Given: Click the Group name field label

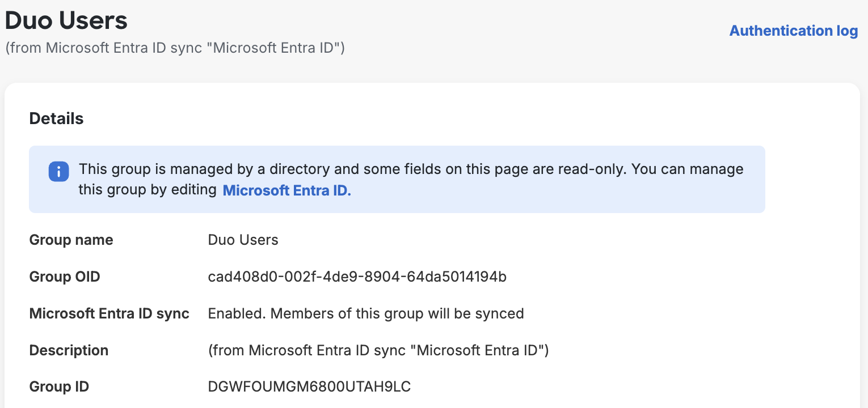Looking at the screenshot, I should [71, 240].
